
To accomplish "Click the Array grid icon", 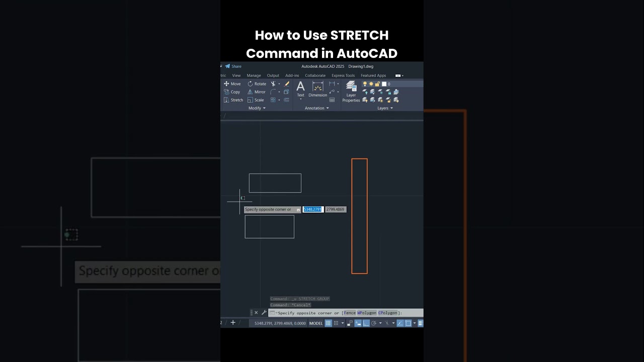I will click(273, 100).
